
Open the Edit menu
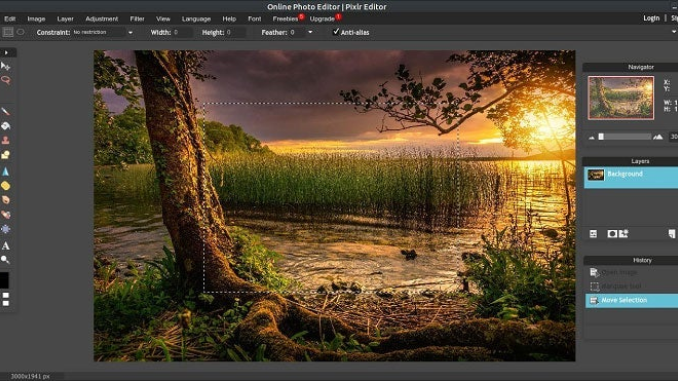tap(10, 19)
